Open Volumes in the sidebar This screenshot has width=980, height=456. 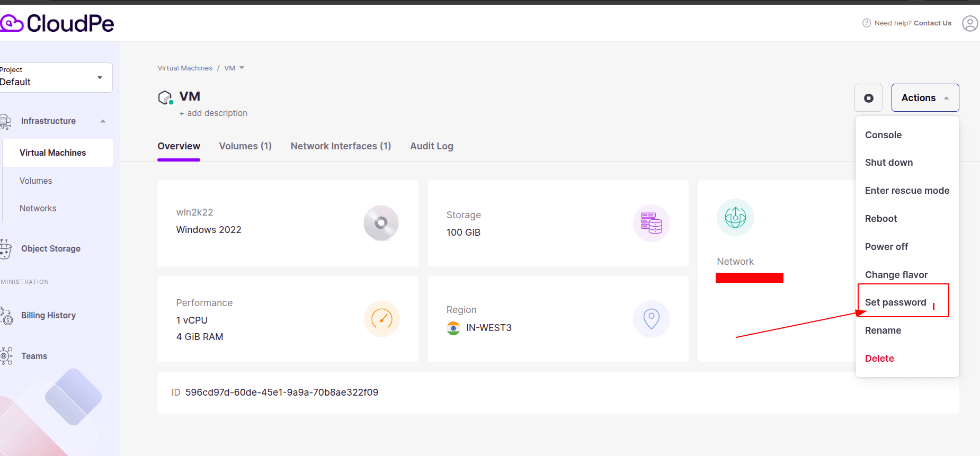36,181
